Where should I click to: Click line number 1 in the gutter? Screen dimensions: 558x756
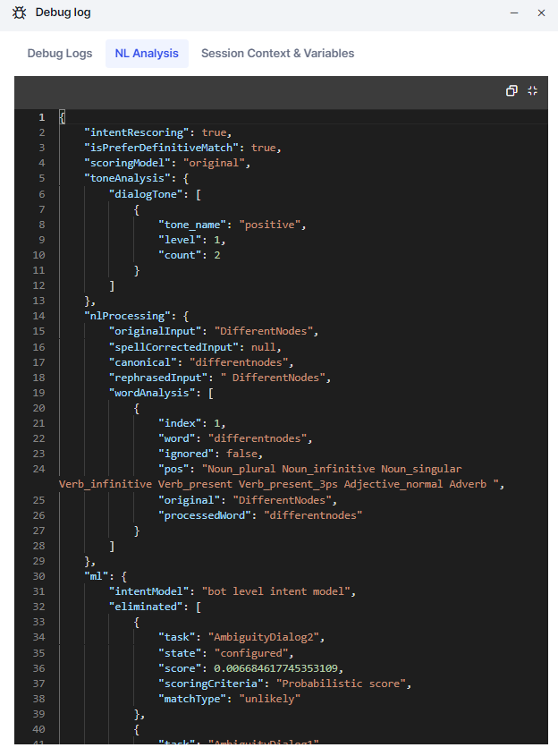(41, 117)
